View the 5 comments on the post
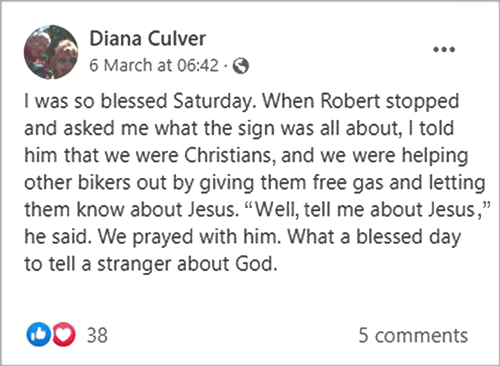This screenshot has width=500, height=366. coord(413,335)
